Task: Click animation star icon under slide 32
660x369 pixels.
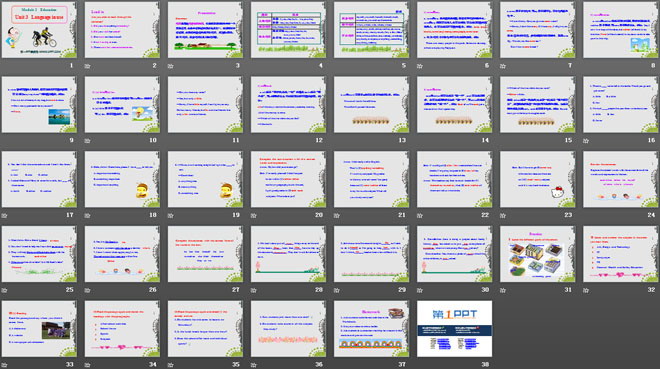Action: 586,290
